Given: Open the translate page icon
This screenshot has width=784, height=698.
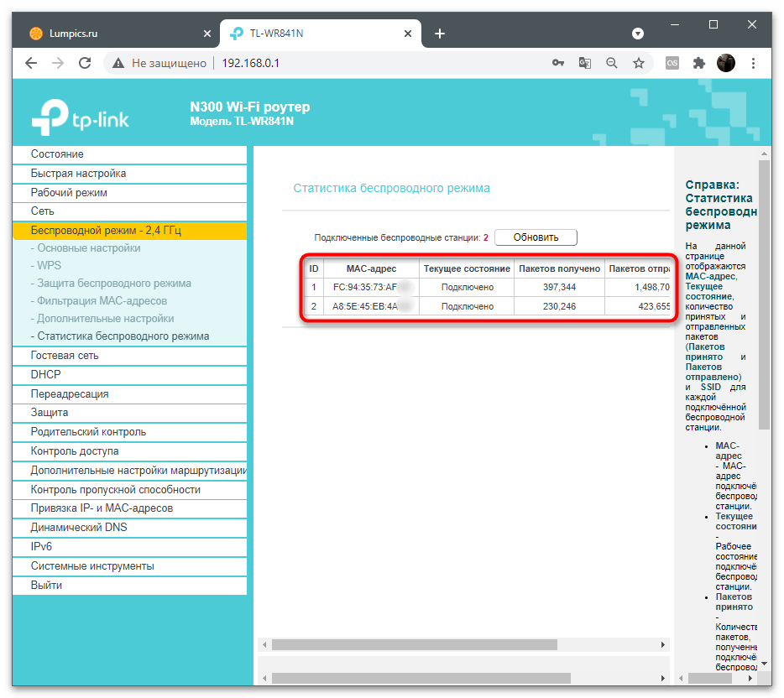Looking at the screenshot, I should pos(584,63).
